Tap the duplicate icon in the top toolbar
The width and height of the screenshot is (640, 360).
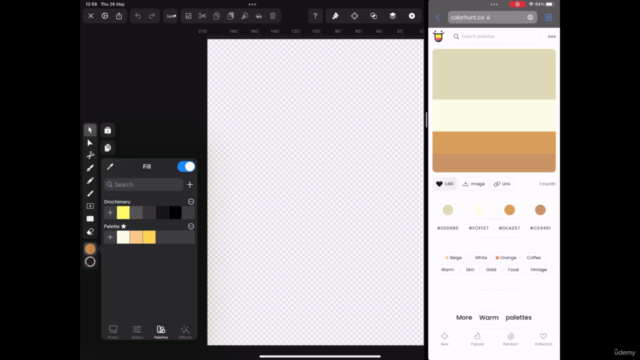pos(231,16)
